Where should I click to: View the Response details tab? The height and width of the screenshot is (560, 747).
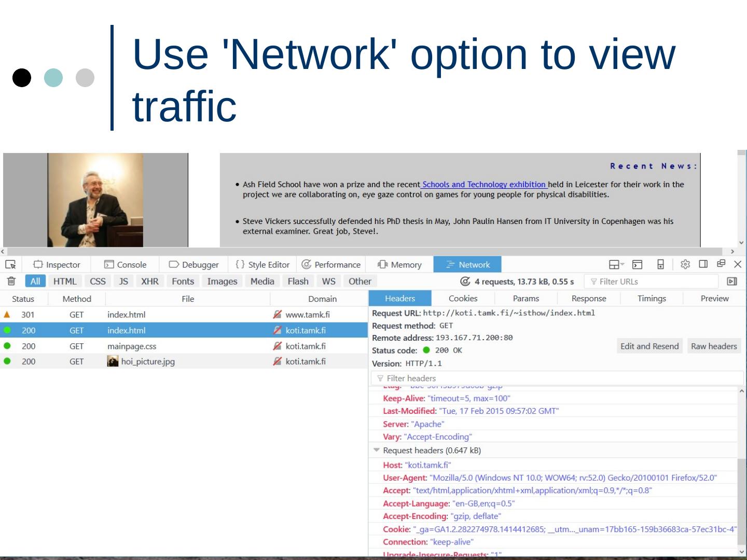point(589,298)
